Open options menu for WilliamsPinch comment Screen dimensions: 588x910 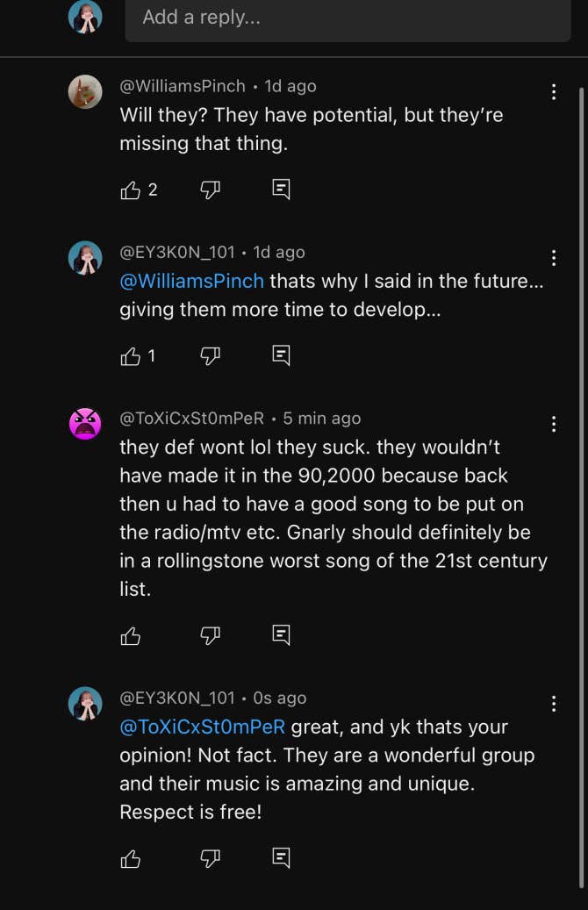(x=554, y=91)
